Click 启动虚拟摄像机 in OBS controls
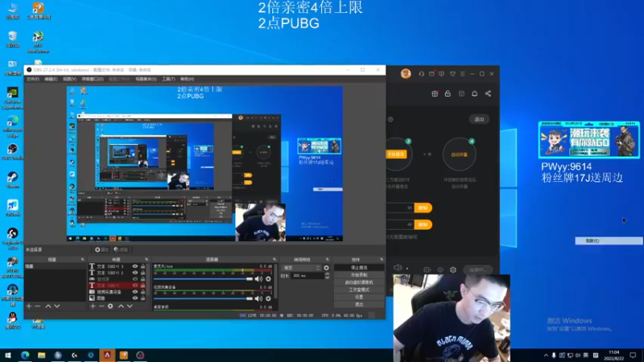The height and width of the screenshot is (362, 644). [359, 282]
